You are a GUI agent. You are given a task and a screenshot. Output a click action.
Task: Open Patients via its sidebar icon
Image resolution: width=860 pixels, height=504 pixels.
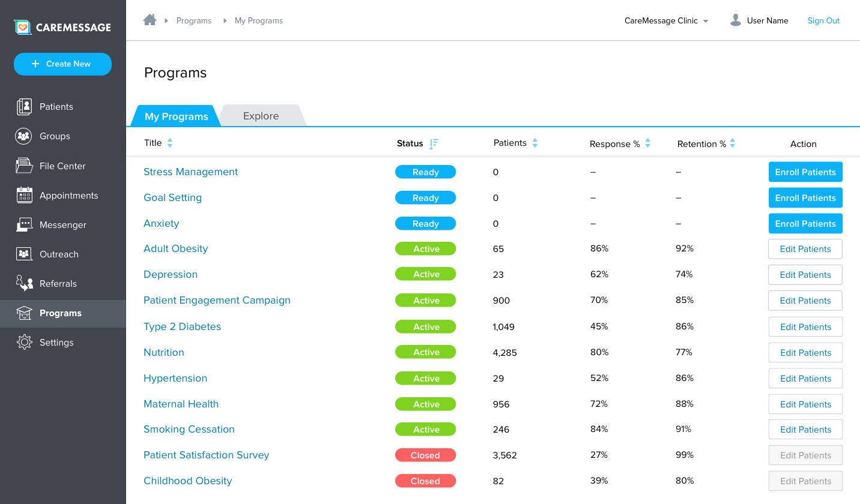(x=24, y=107)
